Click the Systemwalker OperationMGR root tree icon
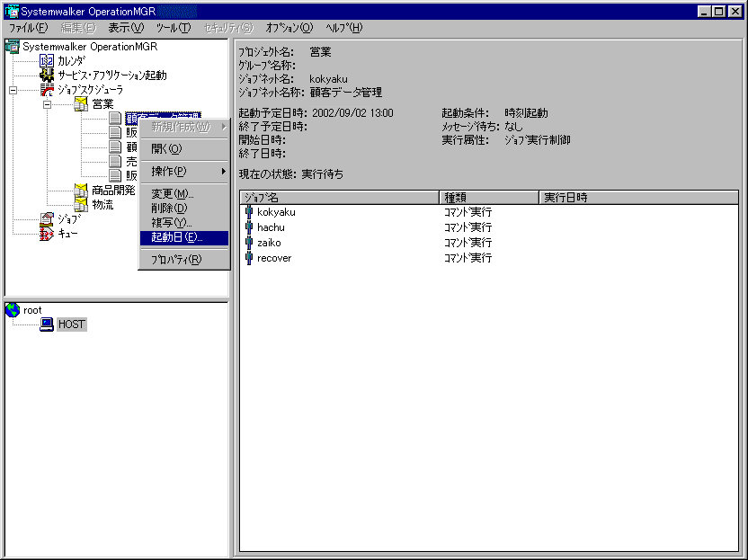Viewport: 748px width, 560px height. [x=12, y=46]
